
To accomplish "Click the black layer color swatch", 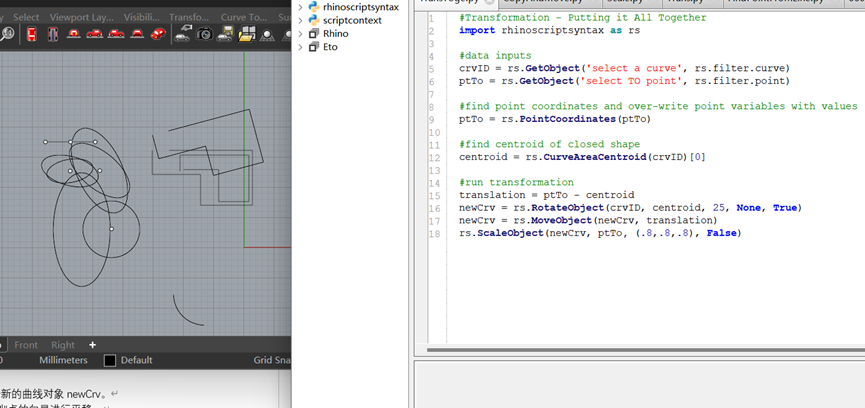I will click(110, 361).
